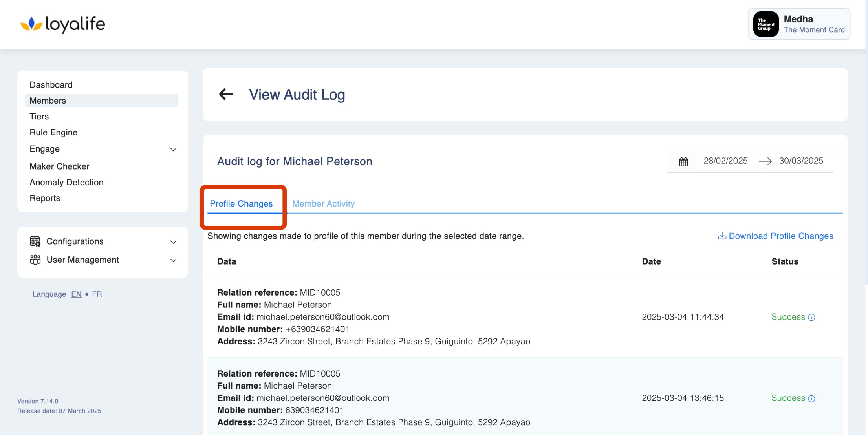Download Profile Changes link

point(776,236)
